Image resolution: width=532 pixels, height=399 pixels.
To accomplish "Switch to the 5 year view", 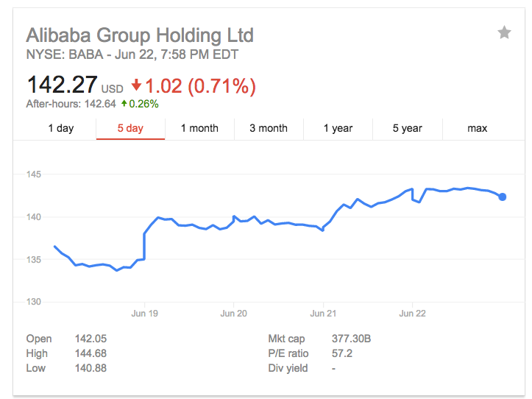I will pos(407,128).
